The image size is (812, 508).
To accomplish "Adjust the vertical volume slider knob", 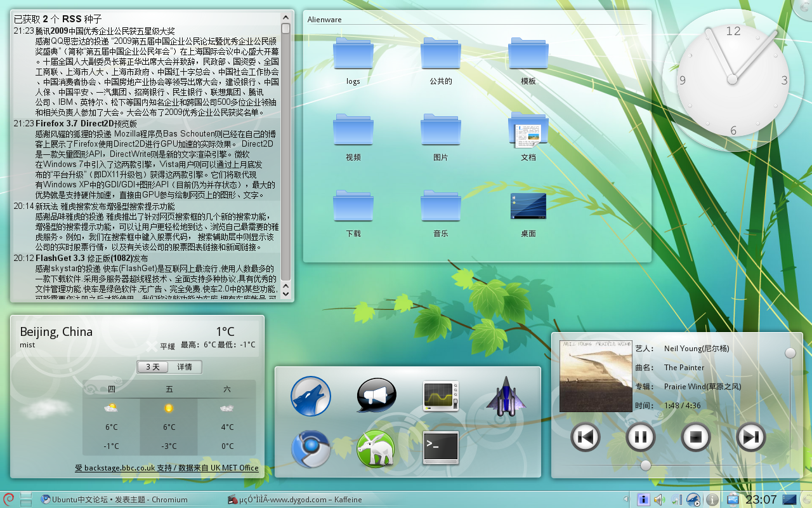I will (x=790, y=352).
